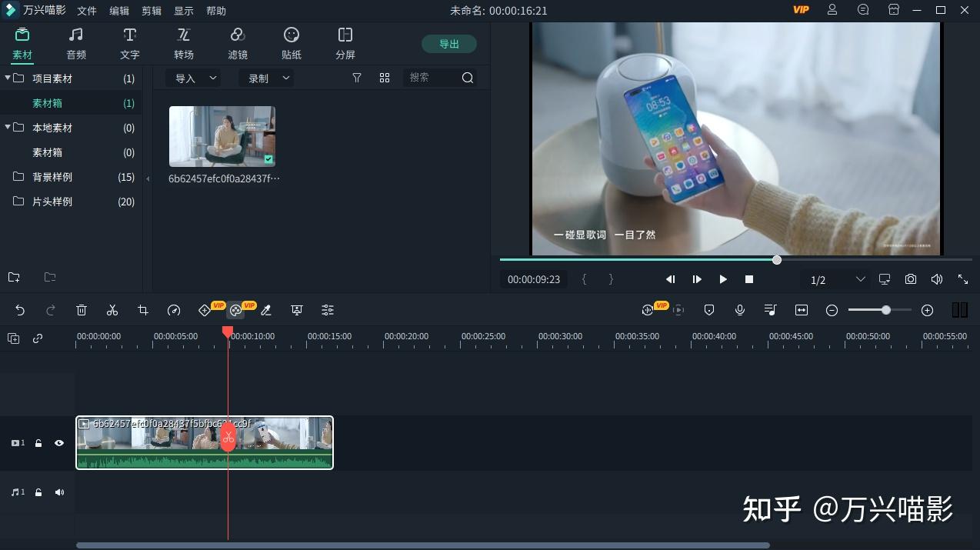Adjust the timeline zoom slider handle
Image resolution: width=980 pixels, height=550 pixels.
(886, 310)
